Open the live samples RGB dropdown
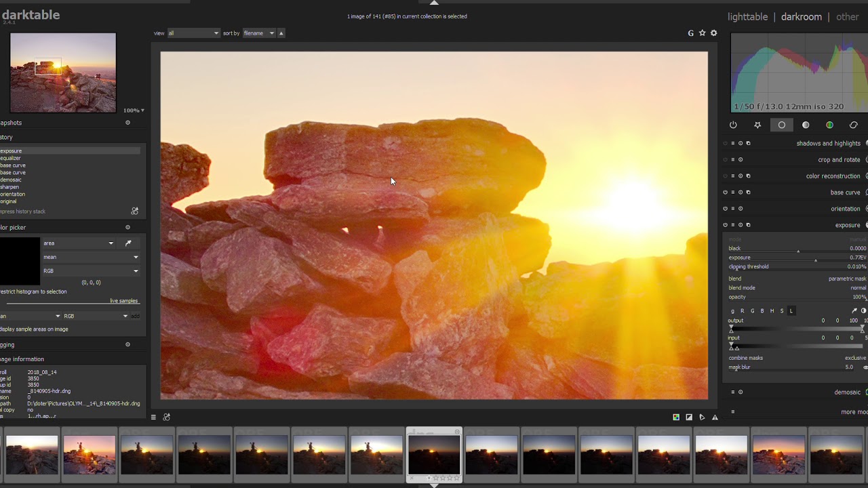The height and width of the screenshot is (488, 868). point(96,316)
